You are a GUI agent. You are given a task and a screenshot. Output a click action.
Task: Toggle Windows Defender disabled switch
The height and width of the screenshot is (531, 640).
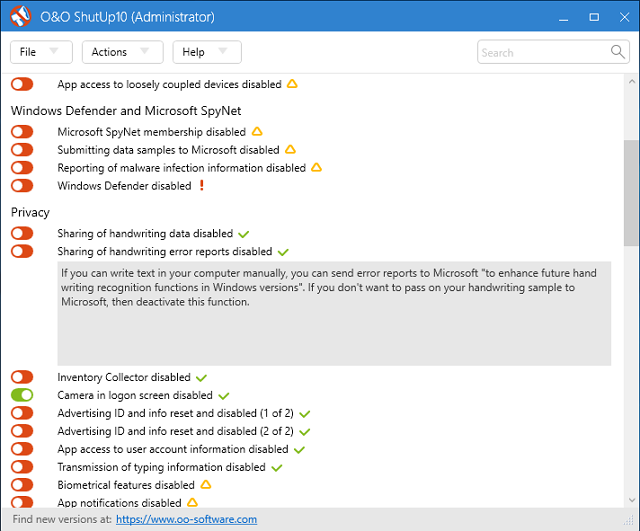pyautogui.click(x=22, y=185)
